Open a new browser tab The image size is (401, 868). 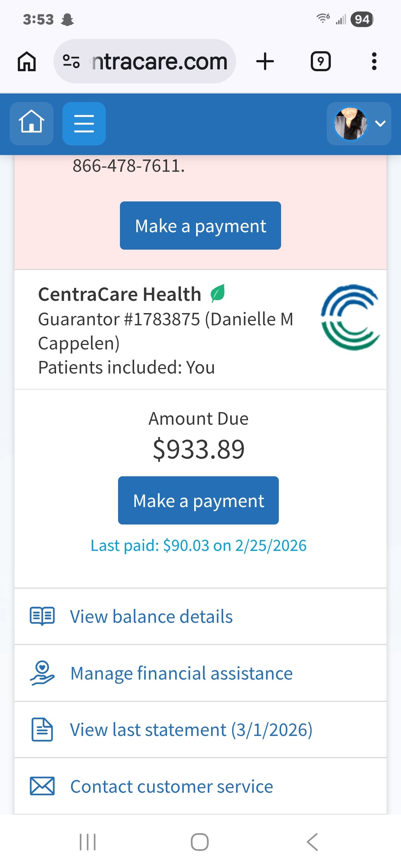tap(265, 61)
